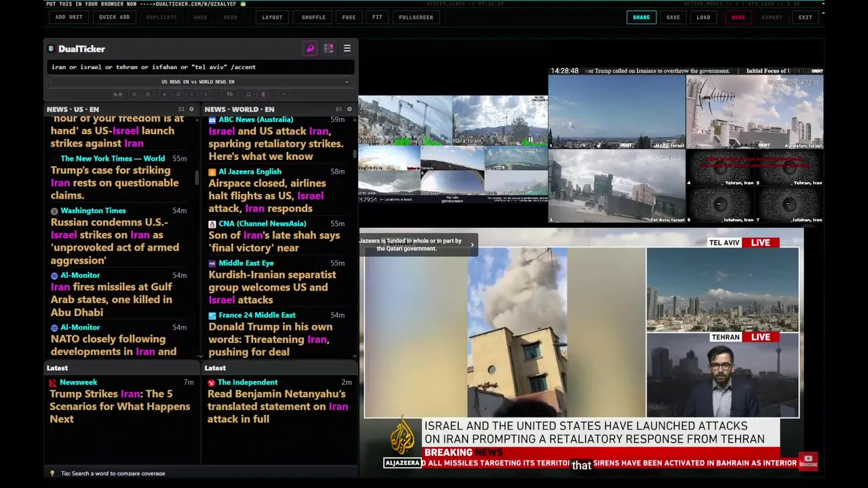Screen dimensions: 868x488
Task: Open France 24 Donald Trump headline
Action: click(270, 340)
